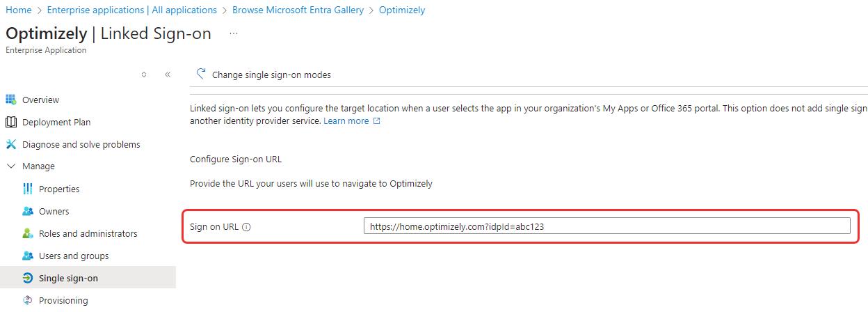The width and height of the screenshot is (868, 312).
Task: Click the Sign on URL text field
Action: point(607,226)
